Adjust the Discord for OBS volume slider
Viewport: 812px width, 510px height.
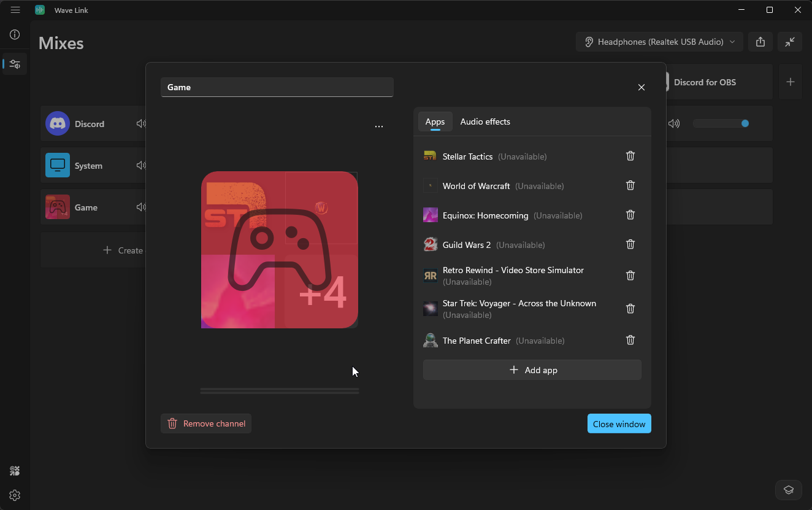coord(721,123)
